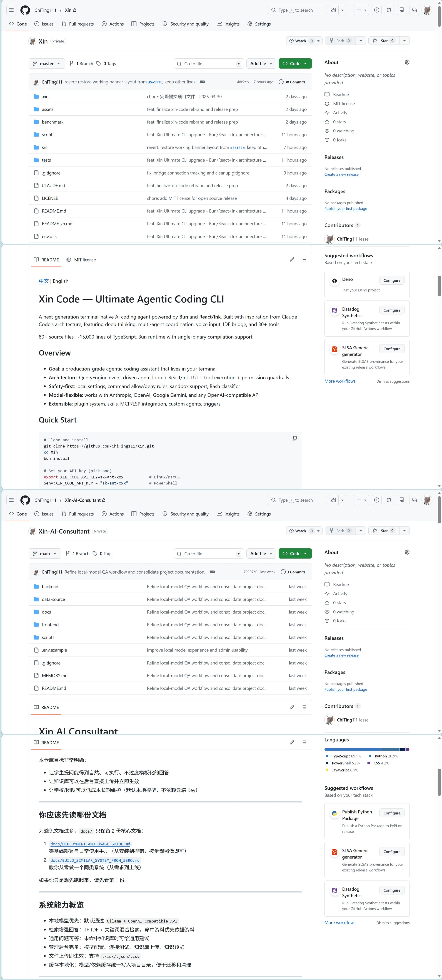Open the data-source folder
Viewport: 442px width, 980px height.
53,599
